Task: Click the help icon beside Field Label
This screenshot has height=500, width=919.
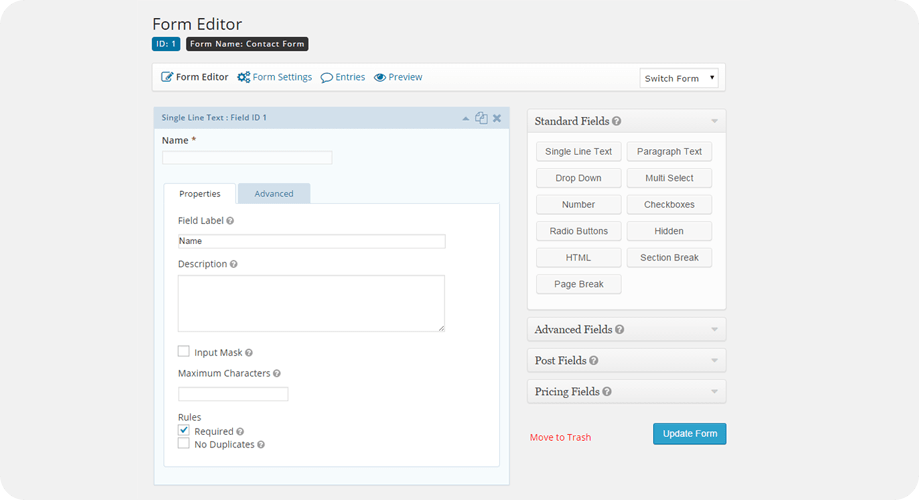Action: [x=230, y=221]
